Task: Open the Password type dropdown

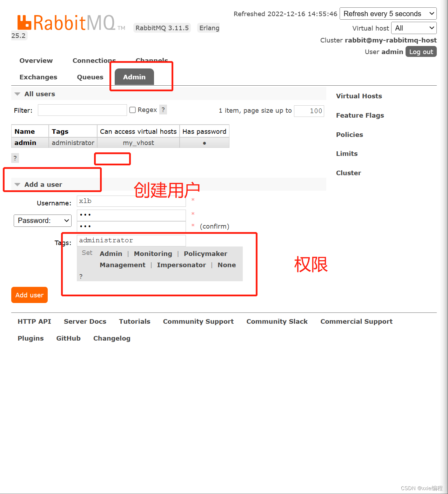Action: 43,220
